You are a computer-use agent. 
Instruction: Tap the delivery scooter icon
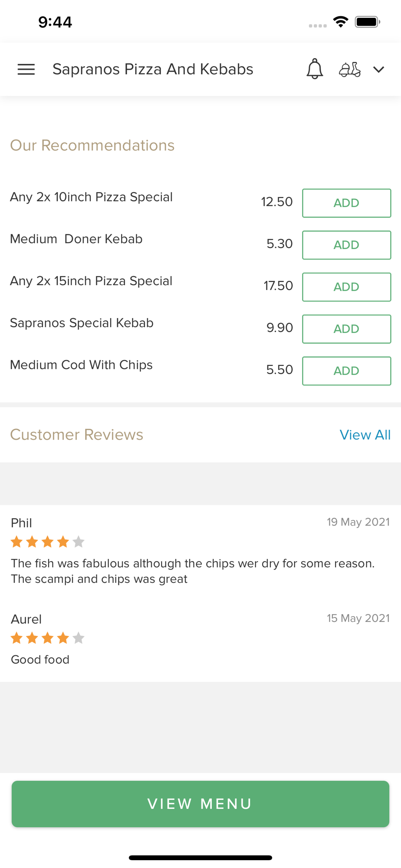pyautogui.click(x=350, y=69)
